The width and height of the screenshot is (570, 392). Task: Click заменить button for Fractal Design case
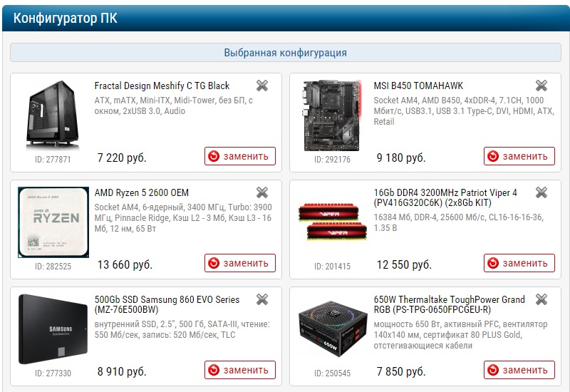(240, 156)
